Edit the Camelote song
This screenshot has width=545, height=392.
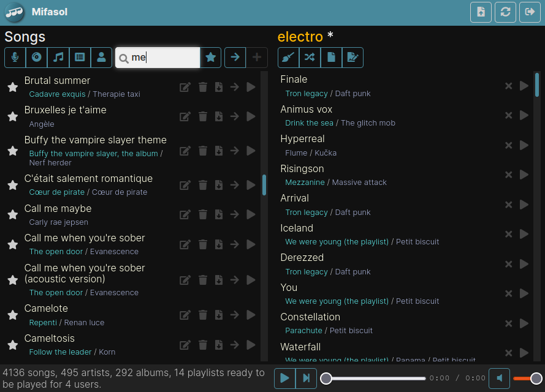[185, 315]
